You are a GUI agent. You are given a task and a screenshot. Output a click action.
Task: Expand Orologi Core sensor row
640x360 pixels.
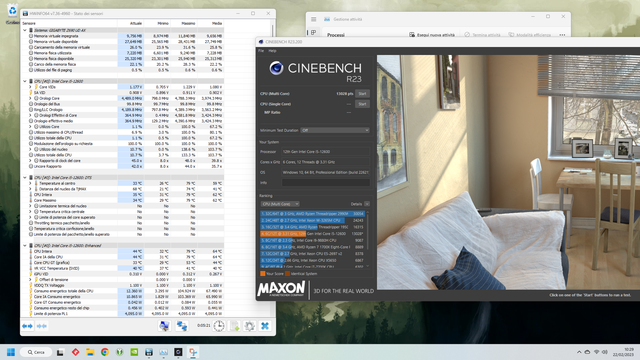(30, 98)
